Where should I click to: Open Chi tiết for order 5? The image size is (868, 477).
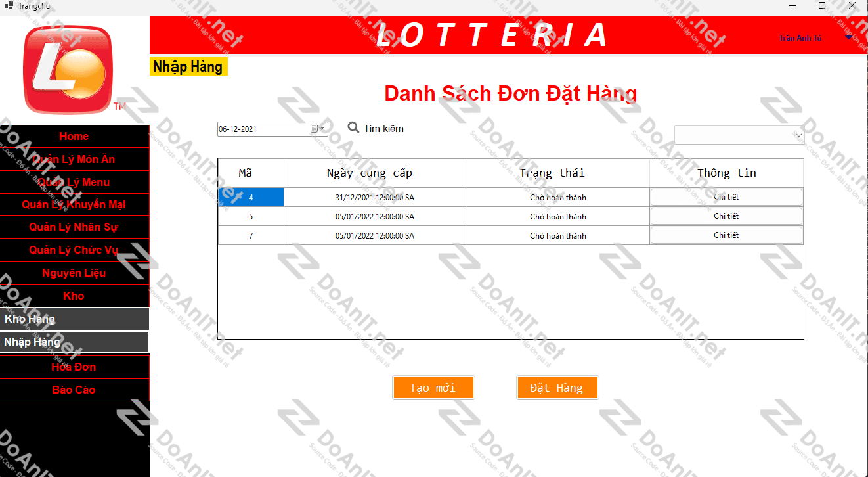(x=726, y=216)
